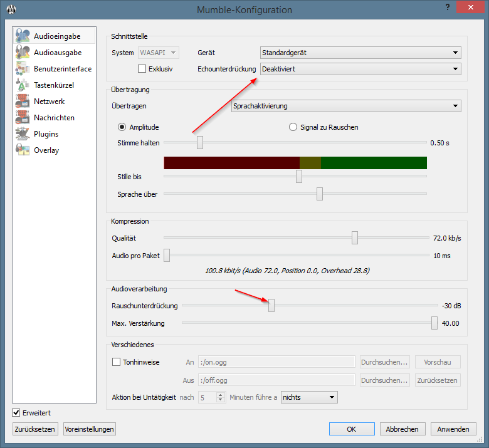Click the 72.0 kb/s quality value
Image resolution: width=489 pixels, height=448 pixels.
point(447,238)
